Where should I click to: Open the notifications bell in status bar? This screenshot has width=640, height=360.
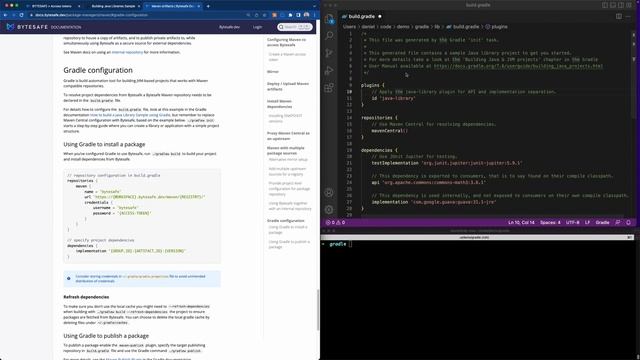pyautogui.click(x=628, y=222)
